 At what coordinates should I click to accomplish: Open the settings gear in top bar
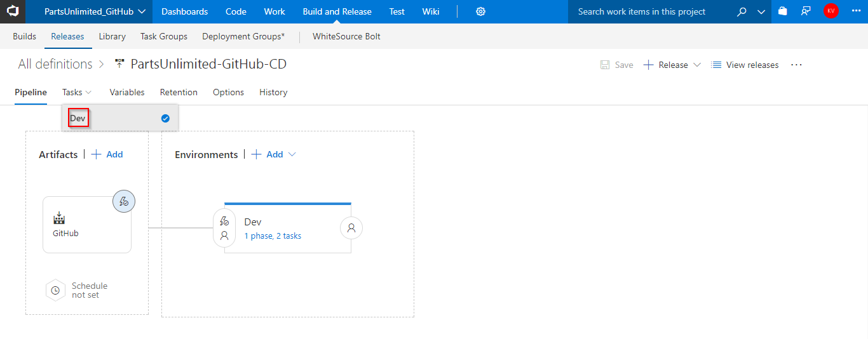click(481, 11)
